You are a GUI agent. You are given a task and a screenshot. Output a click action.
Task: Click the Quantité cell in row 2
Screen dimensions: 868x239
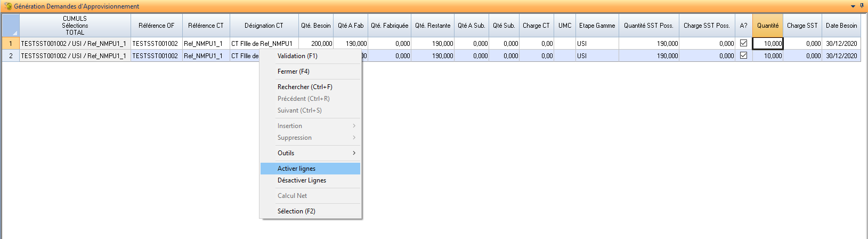[x=767, y=55]
